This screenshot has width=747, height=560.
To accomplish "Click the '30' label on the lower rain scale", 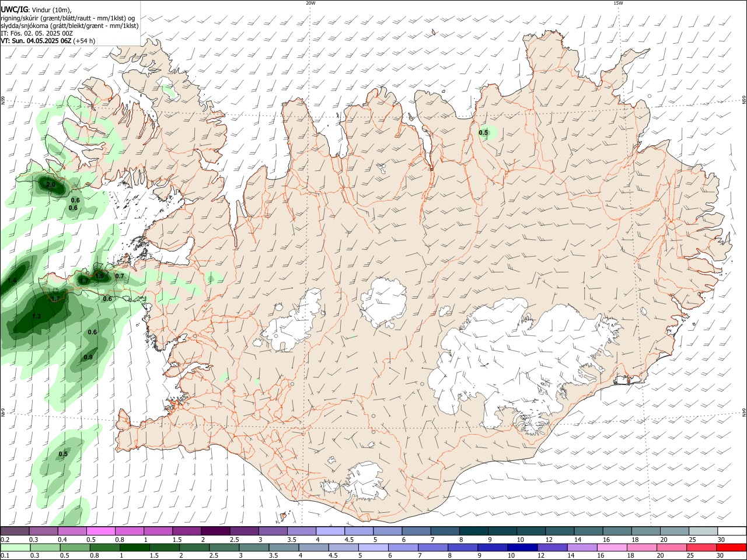I will (x=720, y=556).
